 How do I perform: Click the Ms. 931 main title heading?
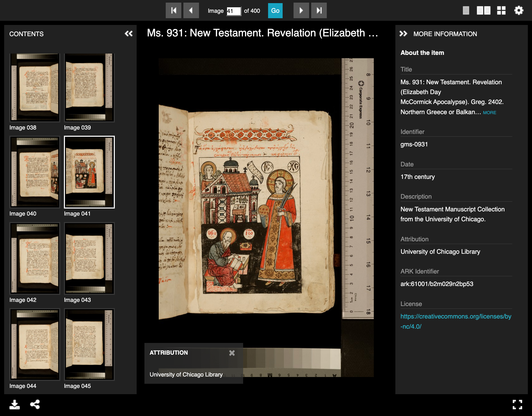(262, 33)
